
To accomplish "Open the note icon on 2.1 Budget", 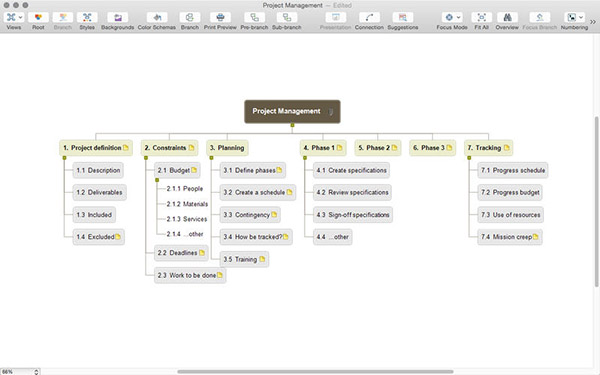I will [x=194, y=170].
